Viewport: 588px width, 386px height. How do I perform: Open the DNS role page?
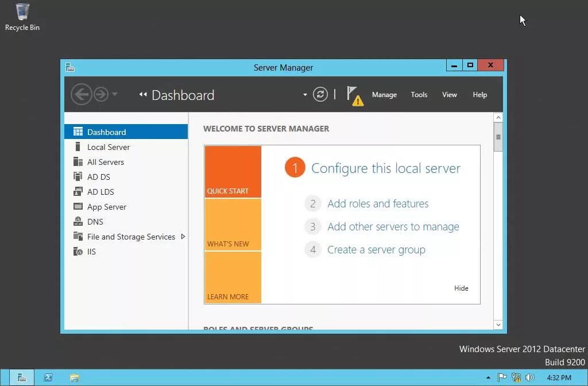(x=95, y=222)
